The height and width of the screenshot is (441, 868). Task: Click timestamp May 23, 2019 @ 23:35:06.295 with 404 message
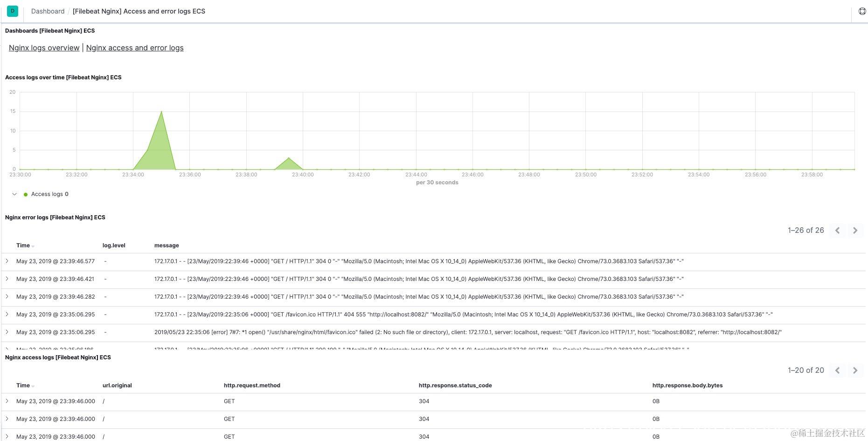56,315
